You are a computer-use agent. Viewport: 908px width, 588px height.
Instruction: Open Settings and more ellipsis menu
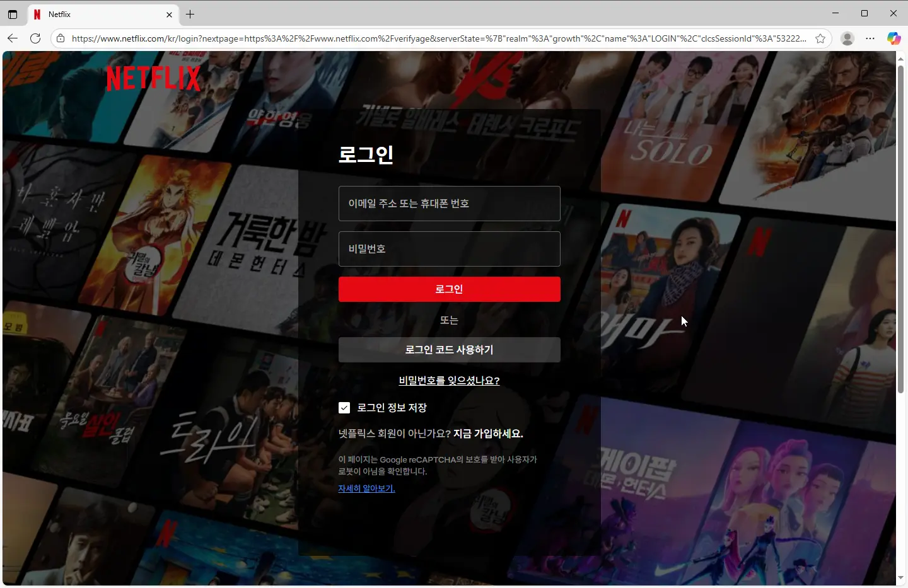coord(870,38)
